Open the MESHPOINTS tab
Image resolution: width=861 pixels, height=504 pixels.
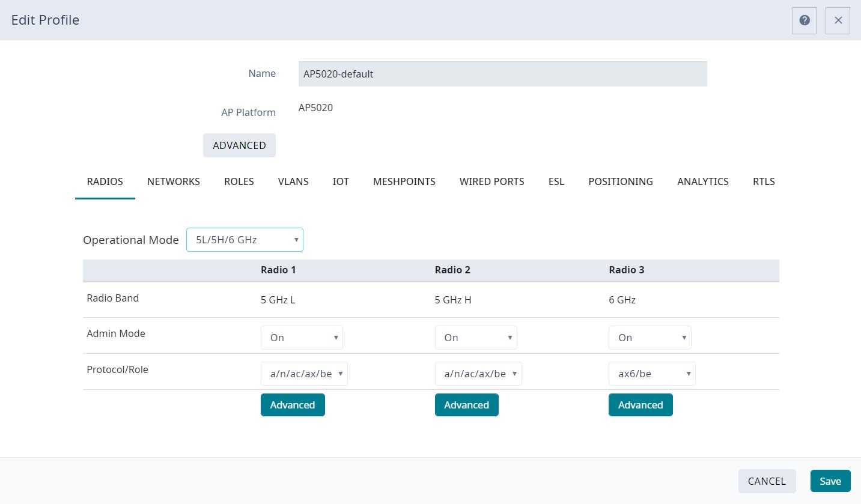click(x=404, y=181)
